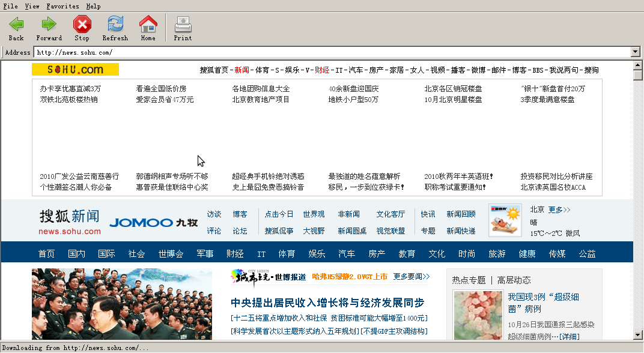Image resolution: width=644 pixels, height=353 pixels.
Task: Click the Forward arrow icon
Action: click(49, 24)
